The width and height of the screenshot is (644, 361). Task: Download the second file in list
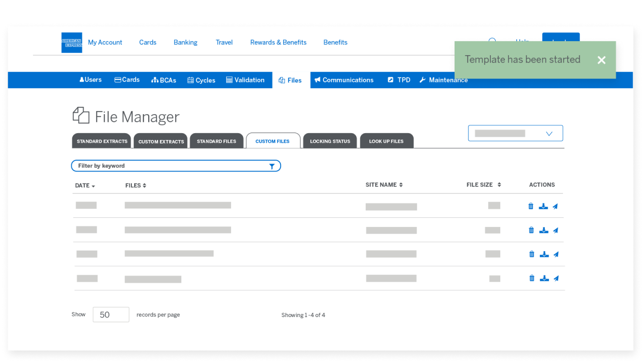pos(543,230)
